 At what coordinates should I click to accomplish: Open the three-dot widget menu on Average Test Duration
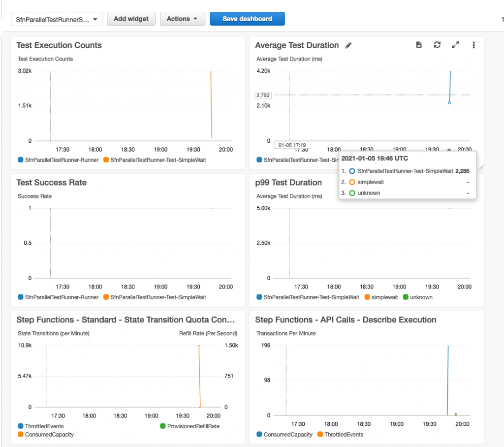pos(473,45)
